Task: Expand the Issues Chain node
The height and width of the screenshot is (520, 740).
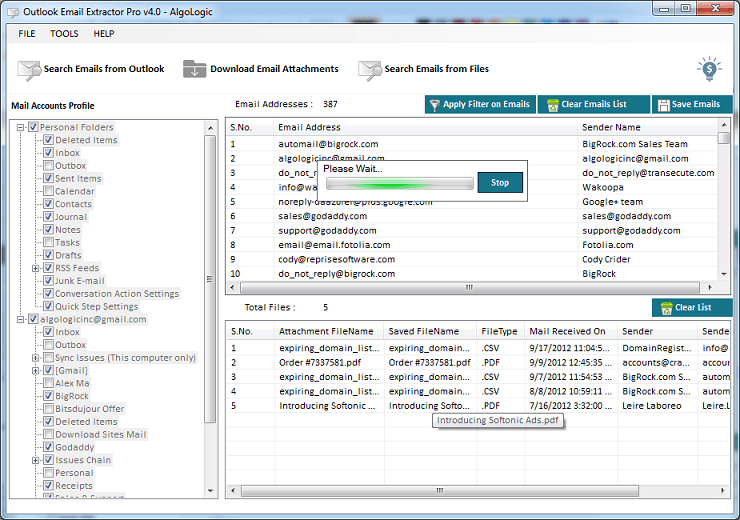Action: tap(35, 460)
